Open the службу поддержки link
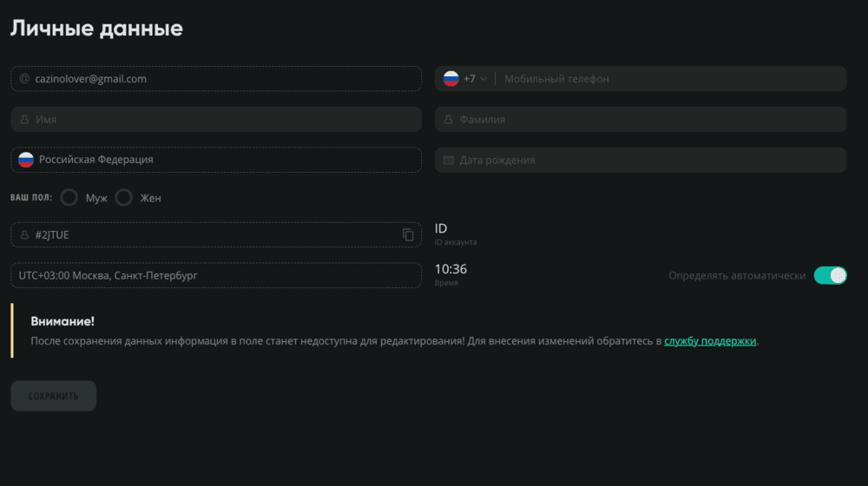 click(x=710, y=341)
